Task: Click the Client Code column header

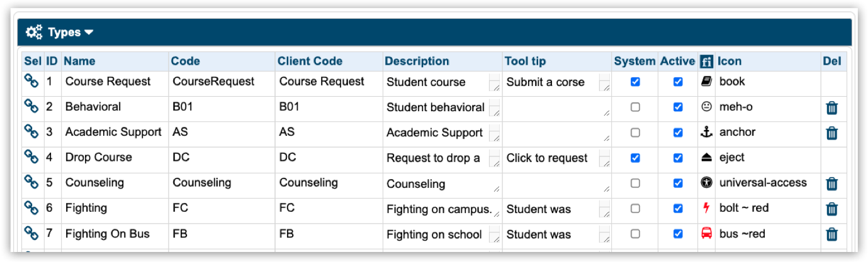Action: click(x=310, y=61)
